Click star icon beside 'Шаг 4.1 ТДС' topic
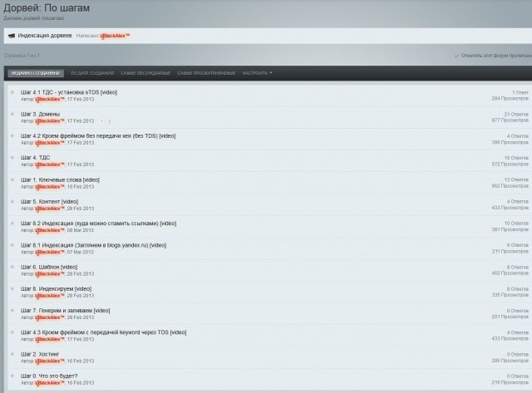The image size is (532, 393). 12,92
